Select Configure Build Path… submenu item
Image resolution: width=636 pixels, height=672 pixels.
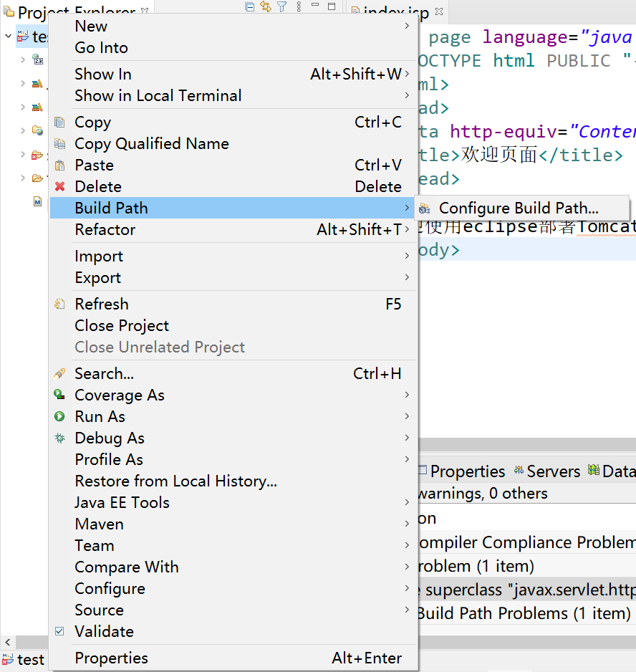pyautogui.click(x=519, y=208)
